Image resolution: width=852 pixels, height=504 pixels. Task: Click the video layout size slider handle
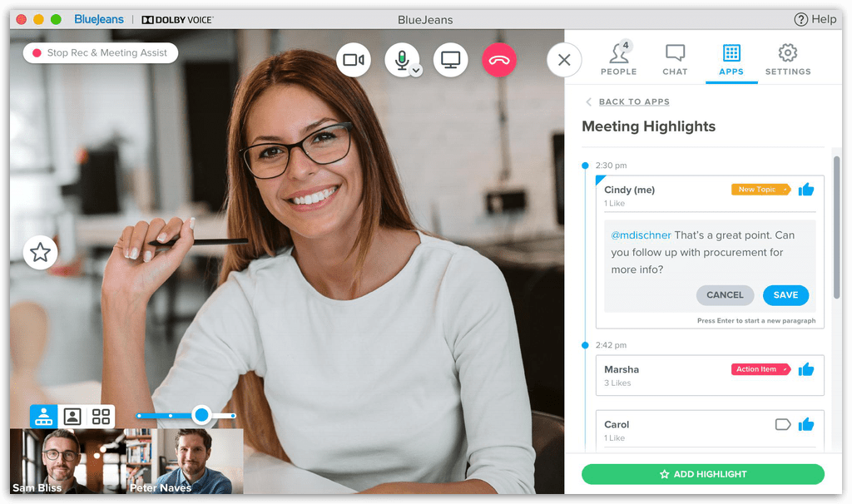201,415
